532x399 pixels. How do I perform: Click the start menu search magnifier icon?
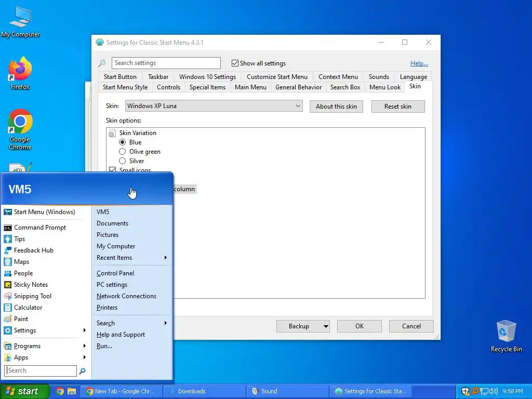[82, 371]
